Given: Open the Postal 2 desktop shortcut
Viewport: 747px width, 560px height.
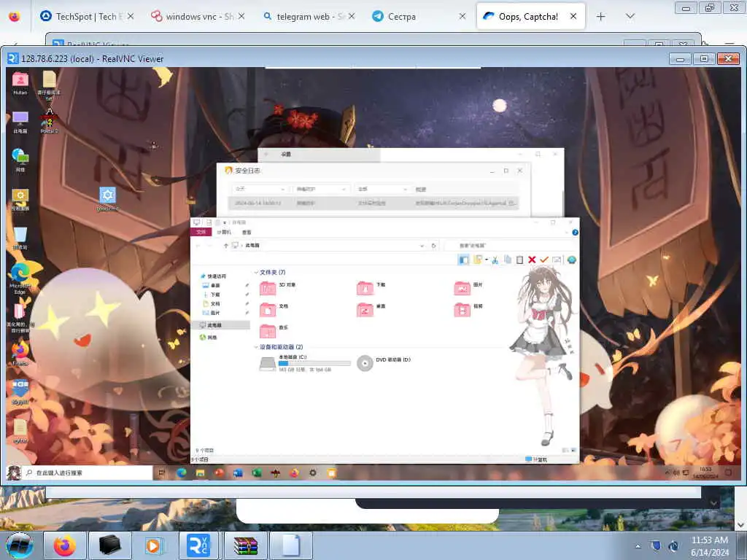Looking at the screenshot, I should click(x=49, y=121).
